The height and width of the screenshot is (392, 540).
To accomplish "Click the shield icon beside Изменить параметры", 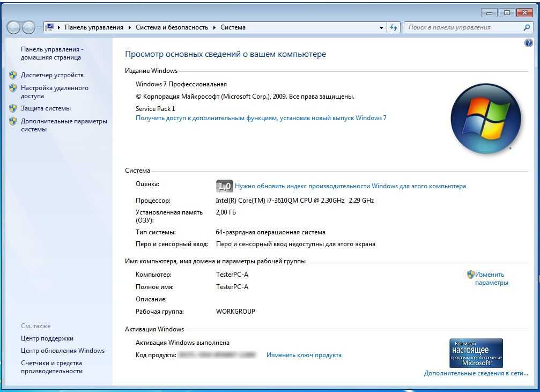I will pos(470,274).
